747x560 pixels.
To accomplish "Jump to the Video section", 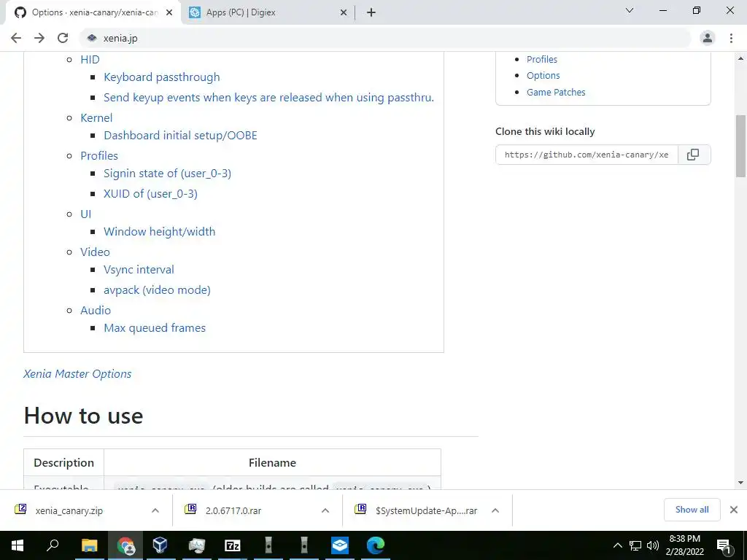I will pos(95,252).
